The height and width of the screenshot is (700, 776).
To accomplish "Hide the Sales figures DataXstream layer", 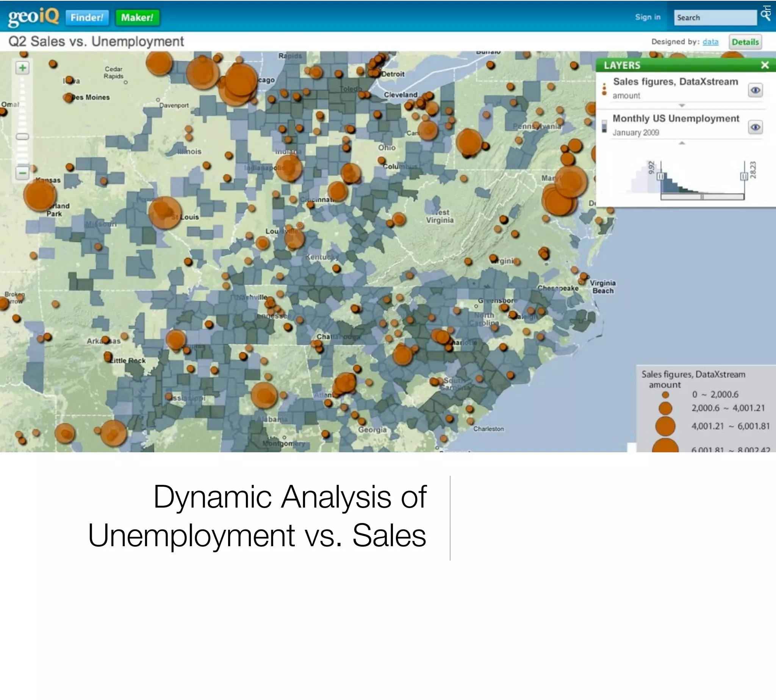I will tap(755, 91).
